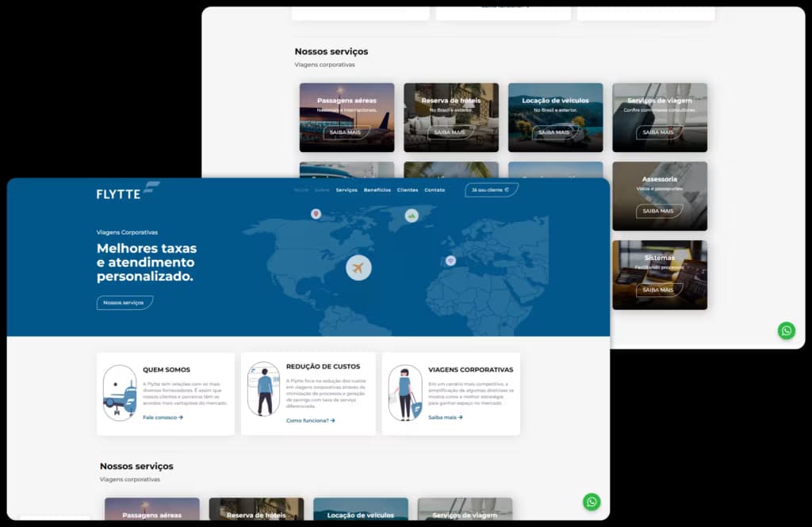812x527 pixels.
Task: Click Saiba Mais on Serviços de viagem, back window
Action: click(659, 132)
